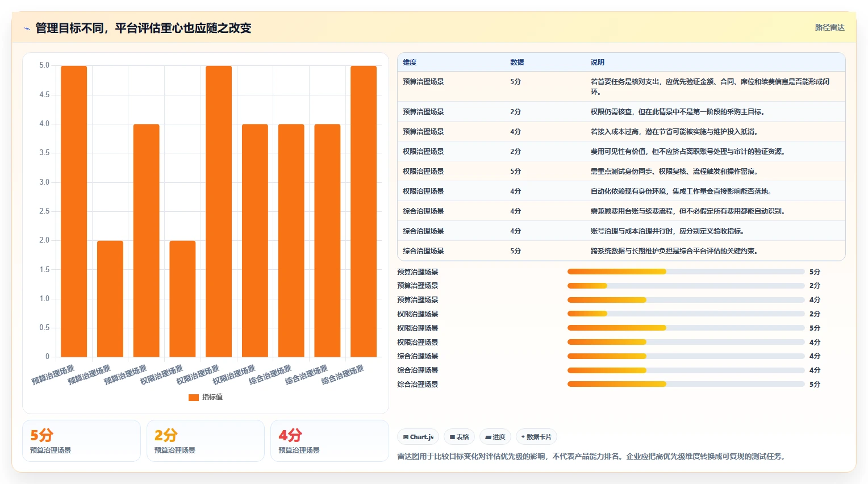Screen dimensions: 868x484
Task: Click the lightning icon beside the page title
Action: [27, 28]
